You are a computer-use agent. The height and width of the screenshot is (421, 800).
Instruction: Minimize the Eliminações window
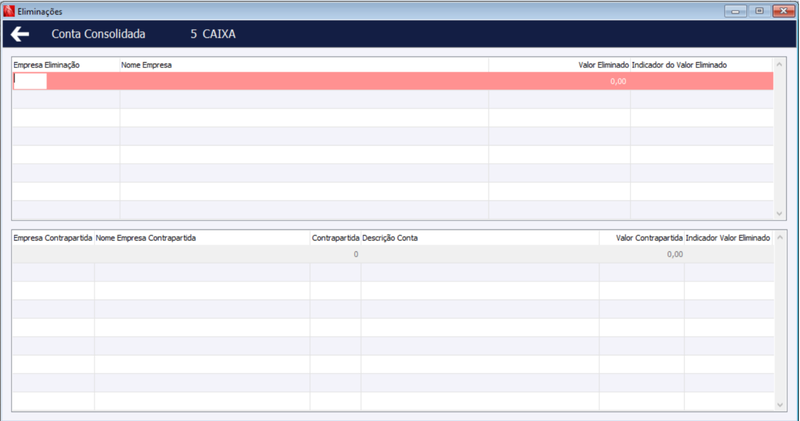pos(735,11)
